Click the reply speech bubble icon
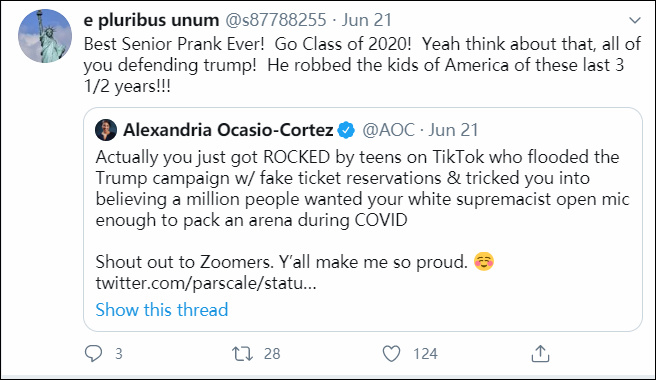Image resolution: width=656 pixels, height=380 pixels. tap(93, 354)
